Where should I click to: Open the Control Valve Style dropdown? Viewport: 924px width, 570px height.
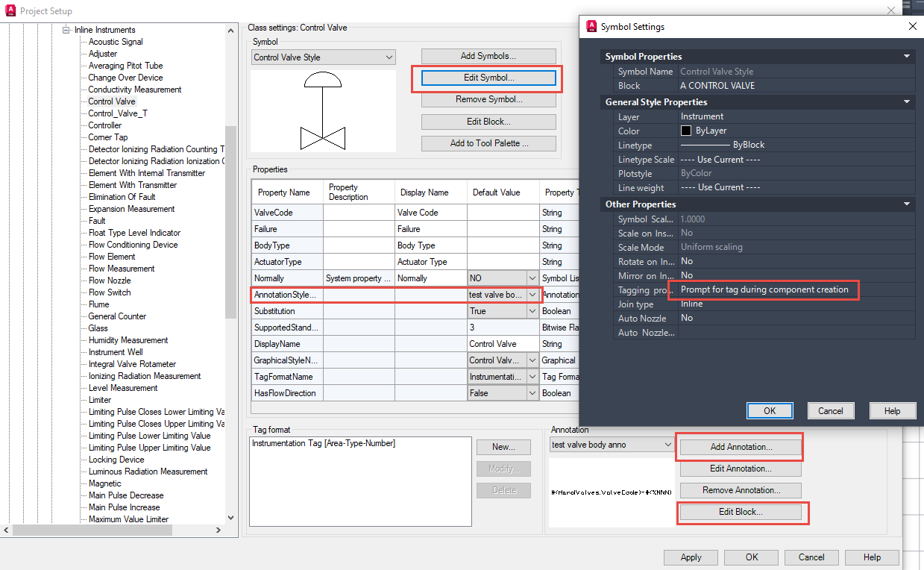tap(389, 57)
